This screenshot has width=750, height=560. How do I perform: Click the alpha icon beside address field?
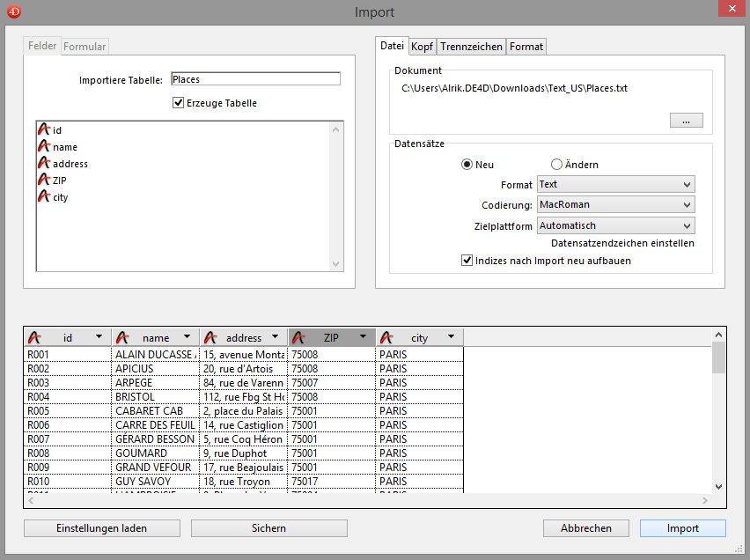[x=44, y=163]
